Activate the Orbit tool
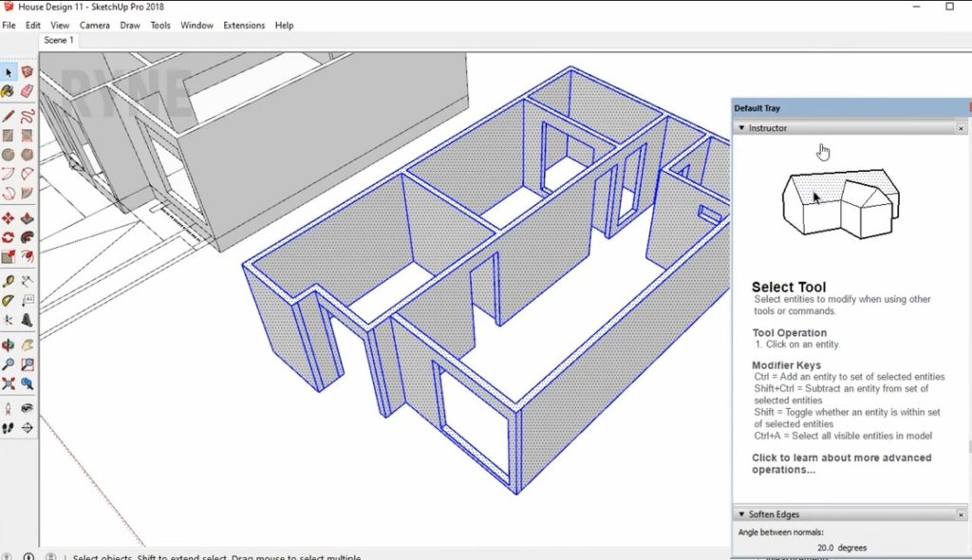The height and width of the screenshot is (560, 972). pyautogui.click(x=8, y=345)
